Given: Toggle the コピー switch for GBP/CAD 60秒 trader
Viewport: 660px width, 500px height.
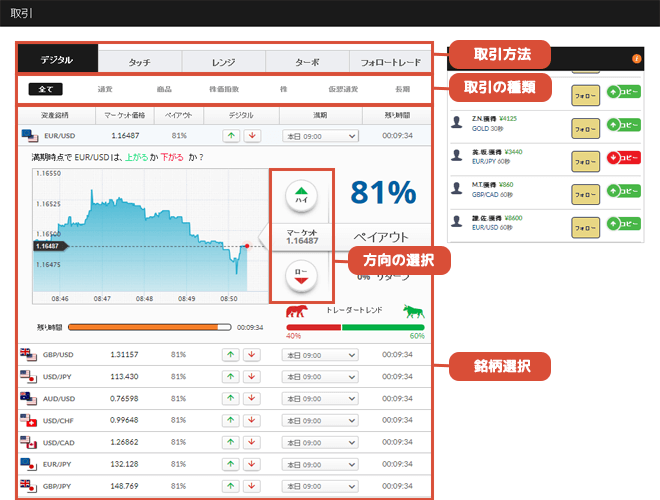Looking at the screenshot, I should [624, 191].
